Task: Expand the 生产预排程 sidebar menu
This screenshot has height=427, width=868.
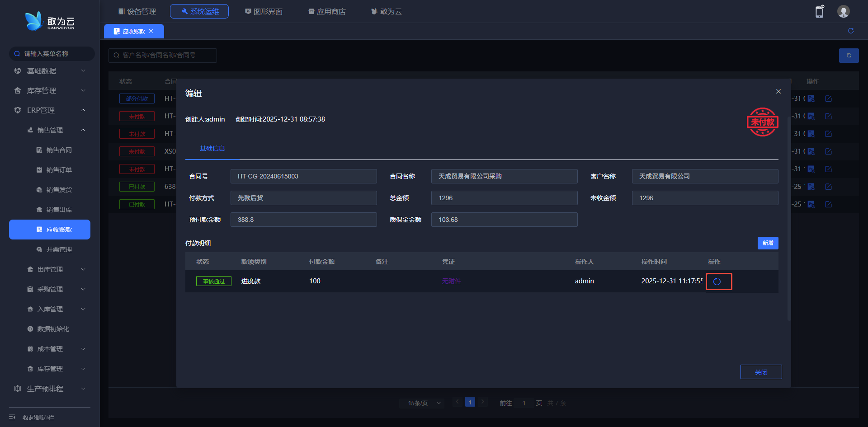Action: click(50, 389)
